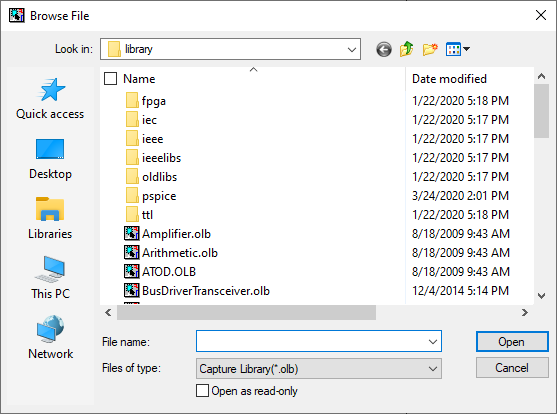Open Network location

pos(50,338)
